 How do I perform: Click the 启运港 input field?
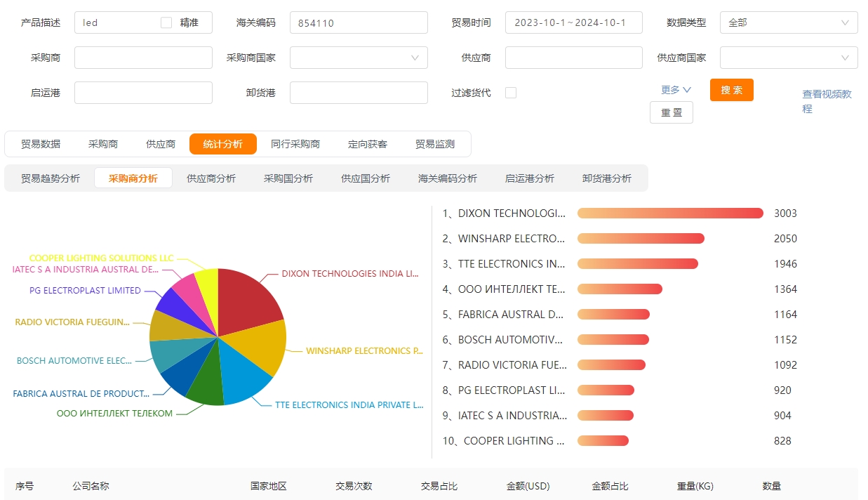(143, 93)
